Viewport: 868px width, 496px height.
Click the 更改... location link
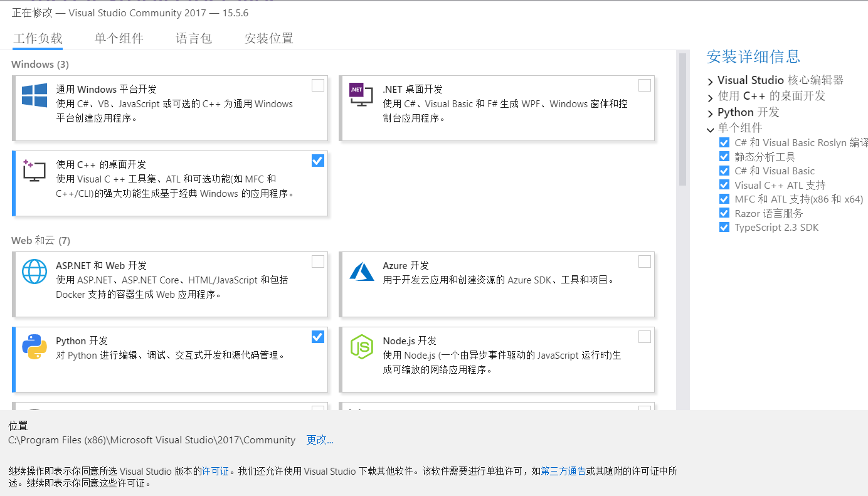click(x=320, y=440)
